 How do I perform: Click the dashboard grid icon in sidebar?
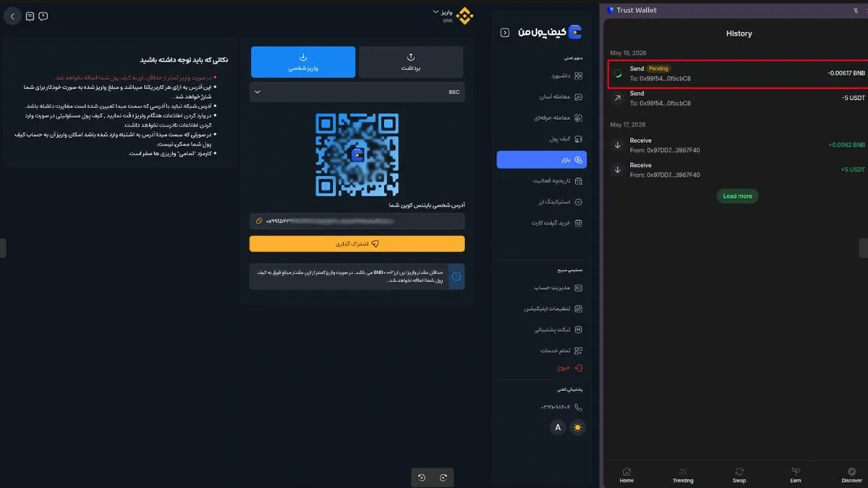[578, 75]
